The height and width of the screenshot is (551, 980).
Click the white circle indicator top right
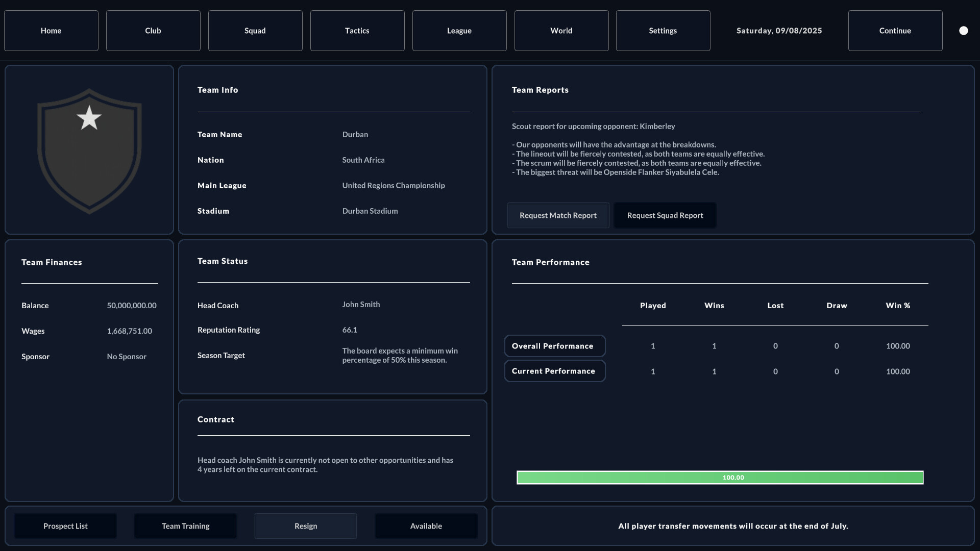pos(963,31)
